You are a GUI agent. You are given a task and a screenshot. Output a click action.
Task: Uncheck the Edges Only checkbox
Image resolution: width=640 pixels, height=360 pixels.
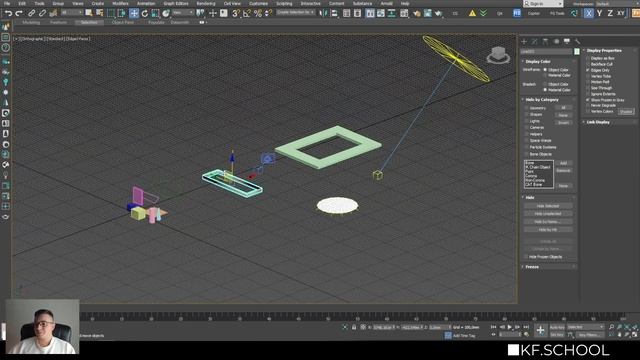point(588,70)
